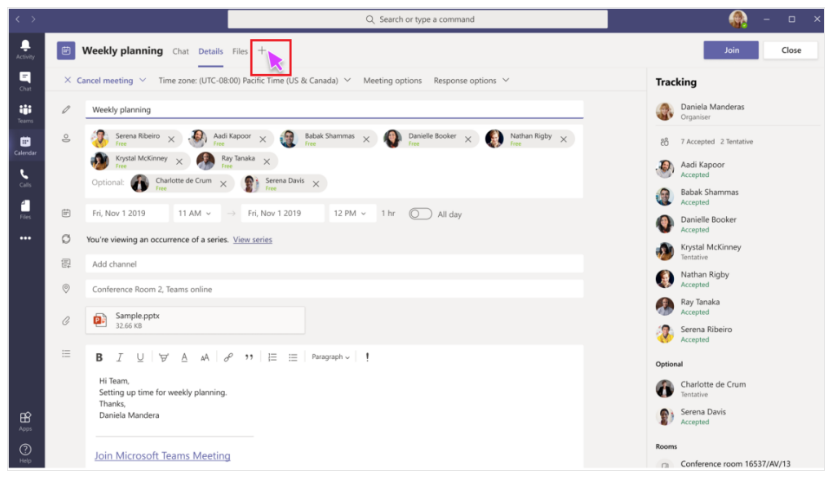Switch to the Files tab
Image resolution: width=825 pixels, height=481 pixels.
point(240,51)
